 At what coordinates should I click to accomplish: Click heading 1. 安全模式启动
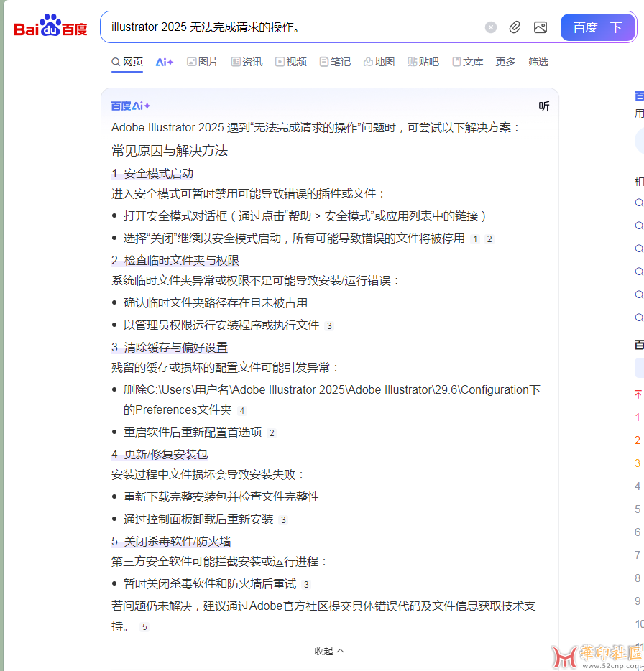click(152, 174)
